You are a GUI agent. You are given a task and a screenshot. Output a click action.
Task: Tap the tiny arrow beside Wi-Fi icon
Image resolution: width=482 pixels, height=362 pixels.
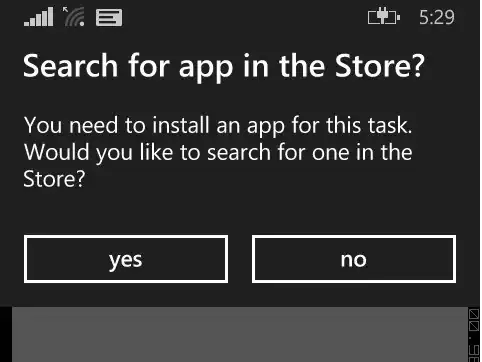pos(65,9)
